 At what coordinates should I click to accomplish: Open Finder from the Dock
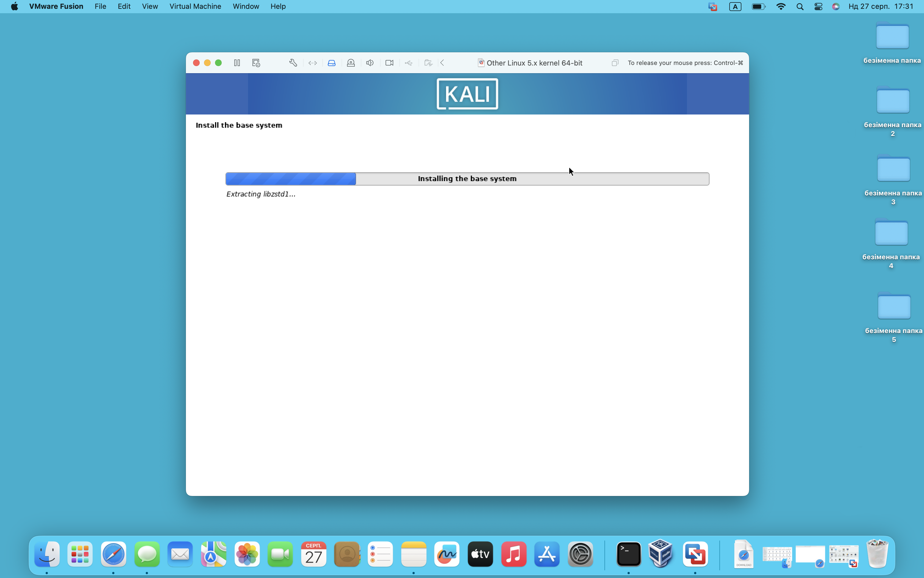point(47,554)
